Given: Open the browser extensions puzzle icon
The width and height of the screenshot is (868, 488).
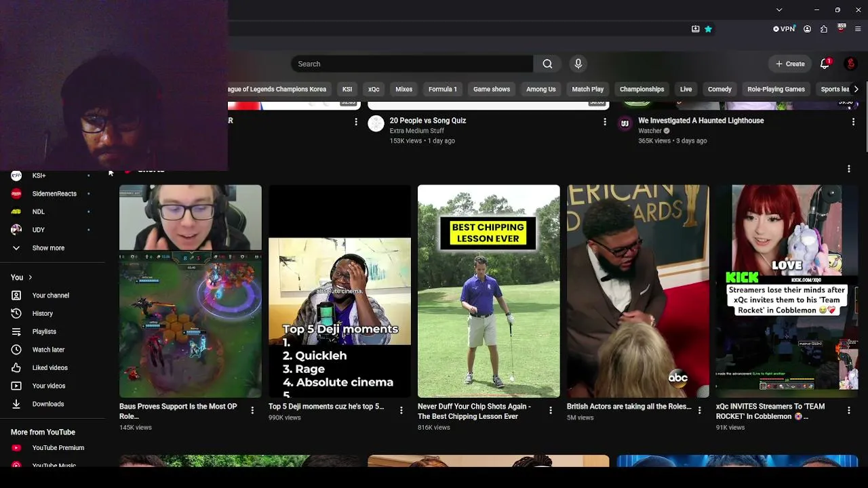Looking at the screenshot, I should [x=824, y=29].
